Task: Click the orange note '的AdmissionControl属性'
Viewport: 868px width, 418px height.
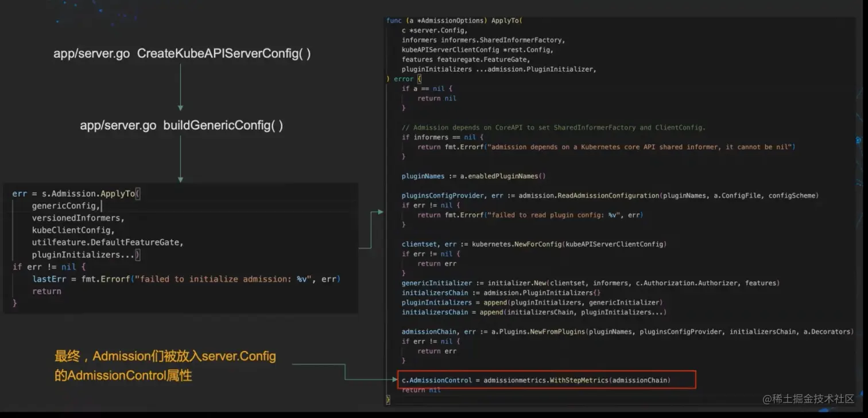Action: (123, 376)
